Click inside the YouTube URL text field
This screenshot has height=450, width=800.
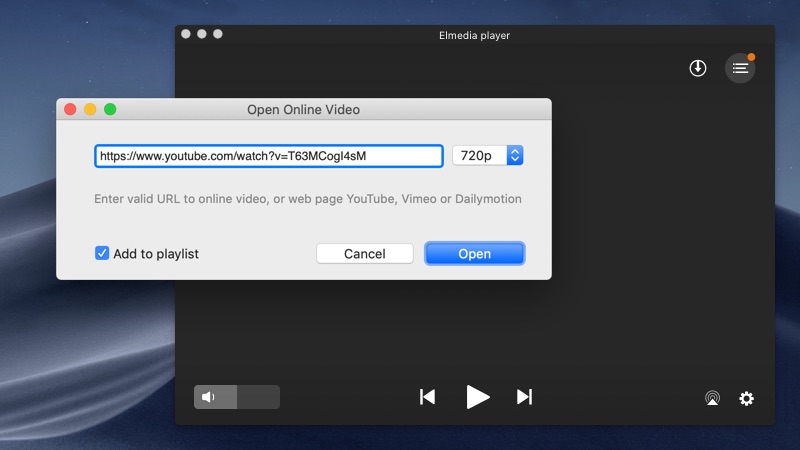pyautogui.click(x=268, y=156)
